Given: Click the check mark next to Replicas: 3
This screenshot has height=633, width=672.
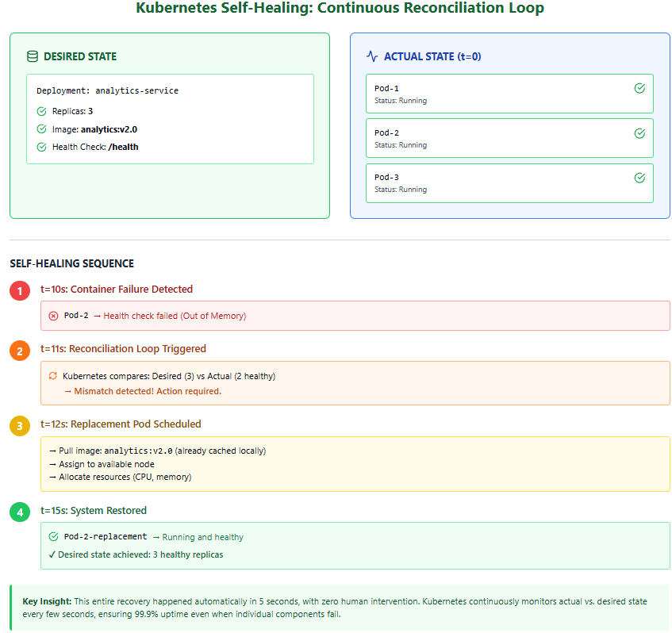Looking at the screenshot, I should [42, 112].
